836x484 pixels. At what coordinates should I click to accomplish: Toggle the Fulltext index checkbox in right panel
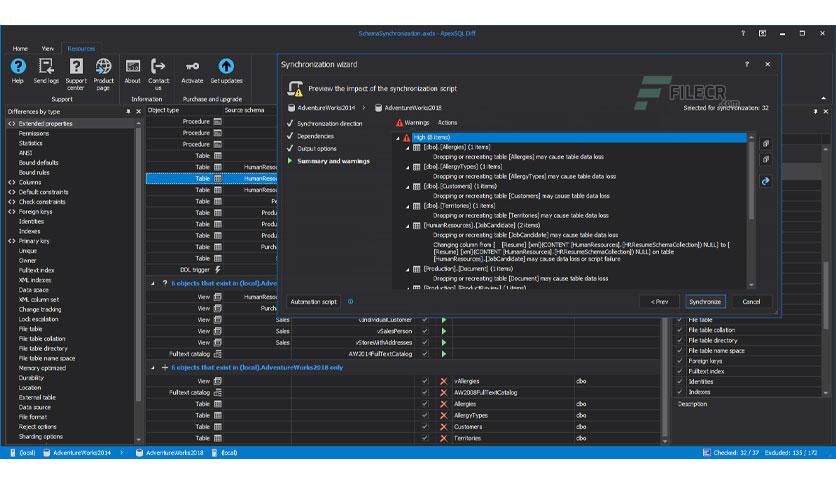pos(680,371)
